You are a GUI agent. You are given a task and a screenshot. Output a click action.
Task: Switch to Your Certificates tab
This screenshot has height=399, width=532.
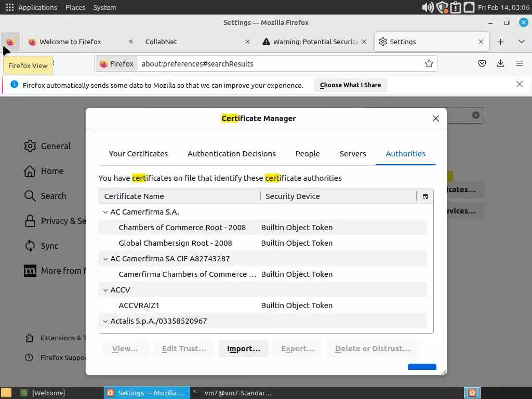click(138, 154)
